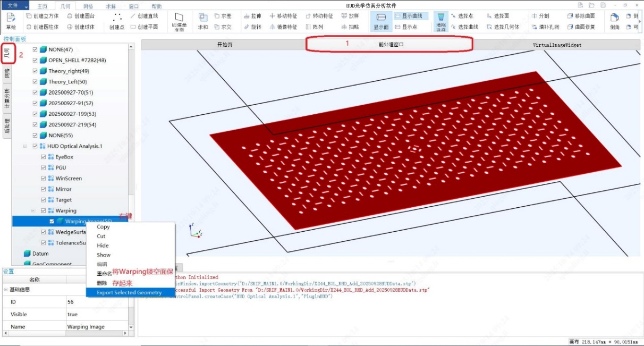Viewport: 644px width, 346px height.
Task: Toggle the 显示面 show faces button
Action: [x=381, y=21]
